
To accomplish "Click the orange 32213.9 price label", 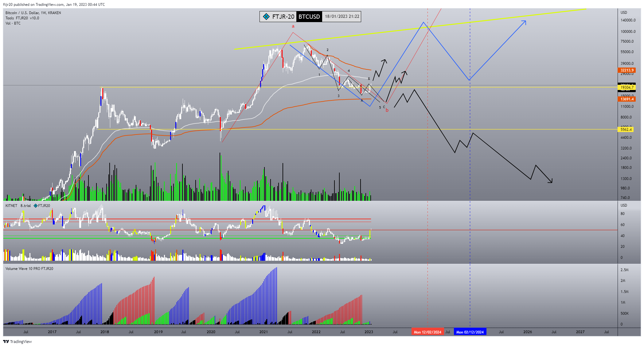I will 627,70.
